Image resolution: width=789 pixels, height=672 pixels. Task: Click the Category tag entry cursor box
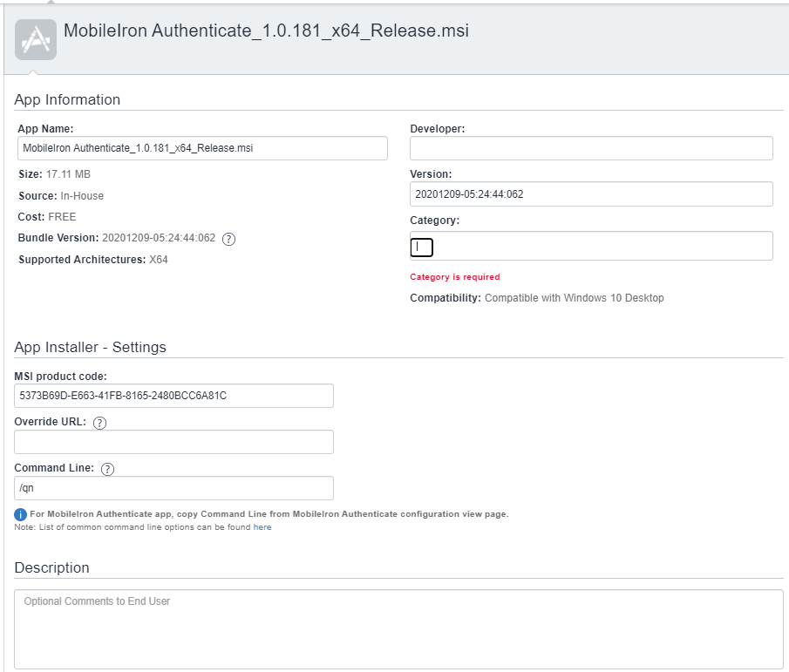point(422,248)
